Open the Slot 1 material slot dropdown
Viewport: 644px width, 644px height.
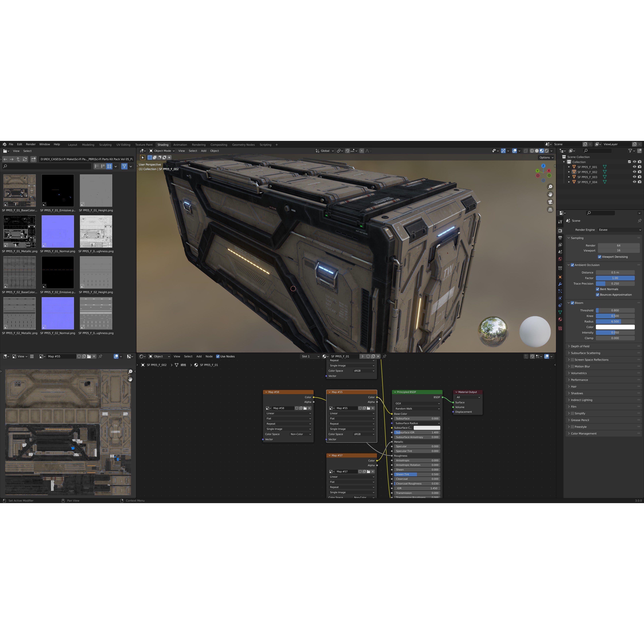click(310, 356)
